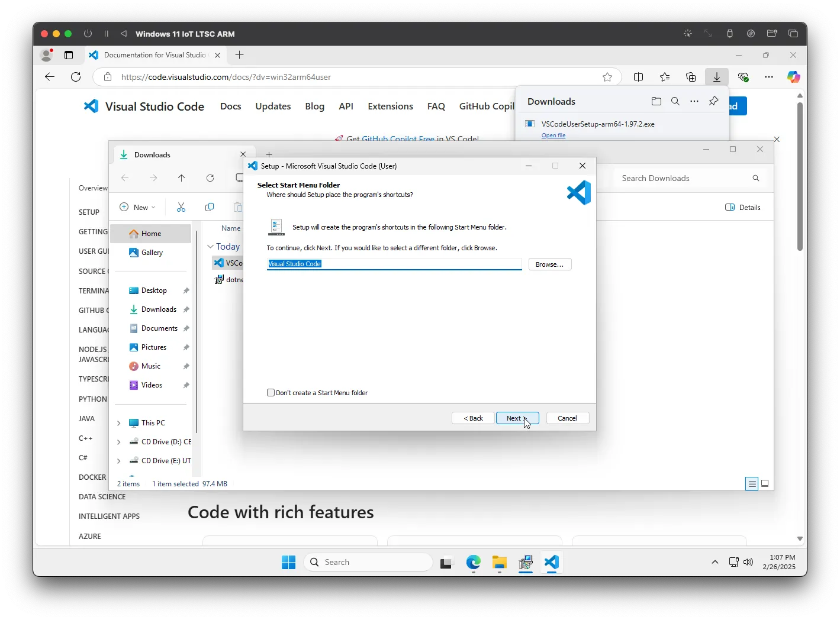Open the Downloads folder icon in Edge panel
Image resolution: width=840 pixels, height=620 pixels.
click(656, 101)
